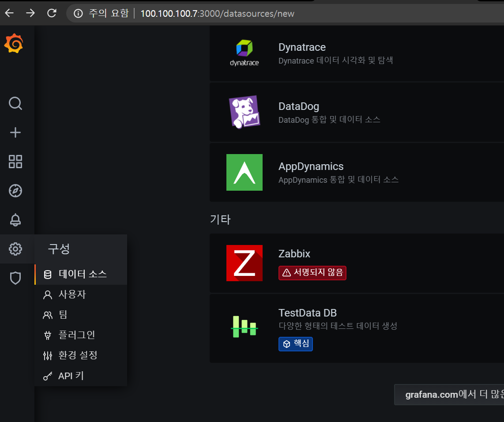504x422 pixels.
Task: Click the 주의 요함 security label
Action: [109, 13]
